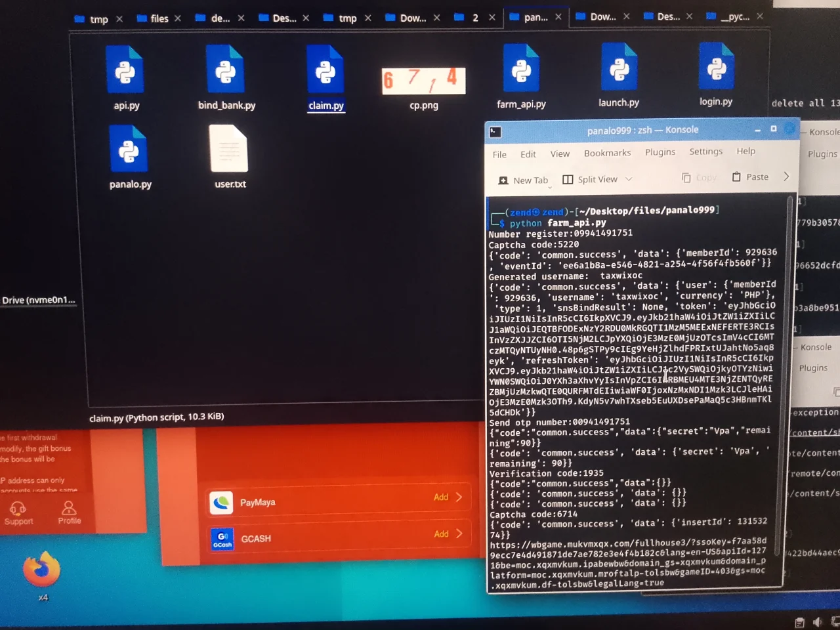This screenshot has height=630, width=840.
Task: Click the volume icon in system tray
Action: coord(817,621)
